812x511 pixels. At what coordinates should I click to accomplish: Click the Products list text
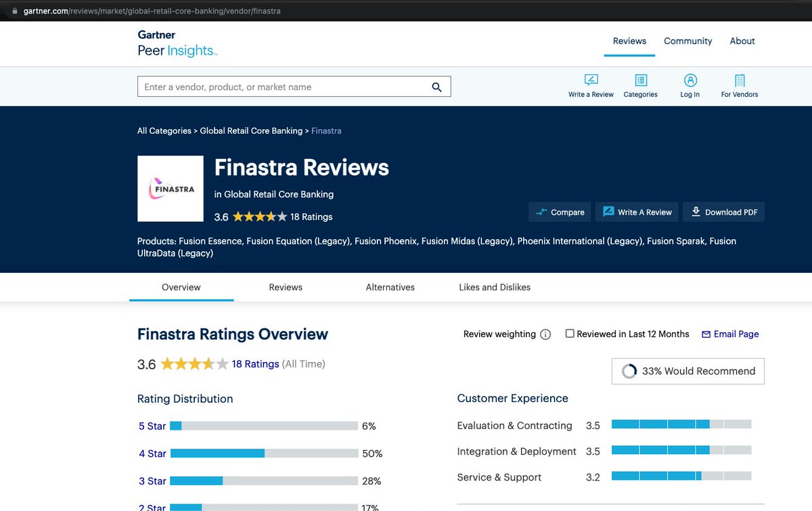coord(436,247)
